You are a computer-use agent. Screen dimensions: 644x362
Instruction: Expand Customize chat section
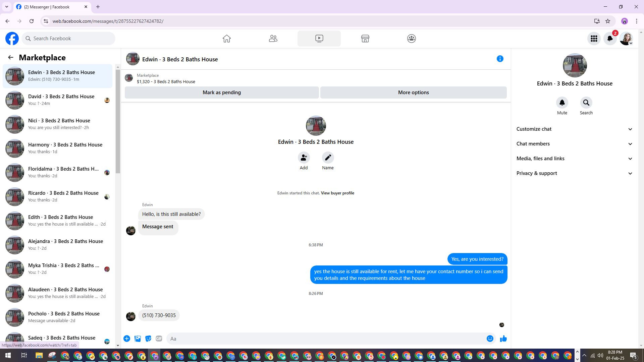click(x=574, y=129)
